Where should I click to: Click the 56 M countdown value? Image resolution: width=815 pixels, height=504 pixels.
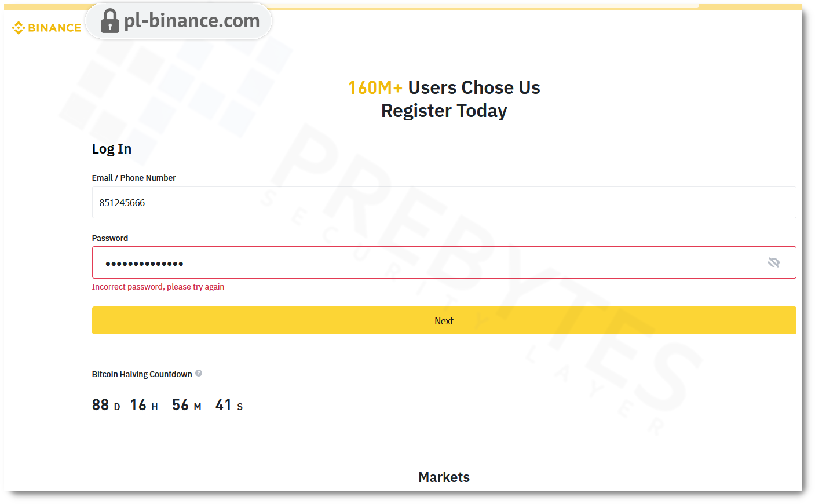[187, 405]
